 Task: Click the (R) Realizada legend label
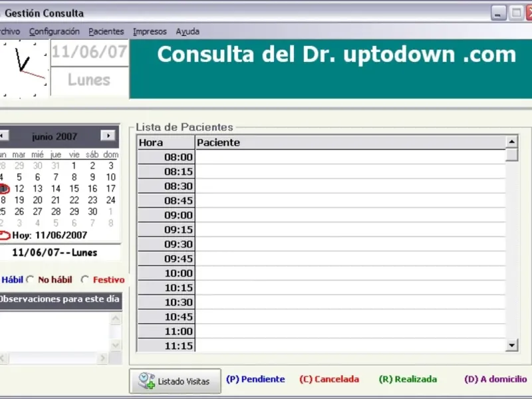tap(408, 379)
